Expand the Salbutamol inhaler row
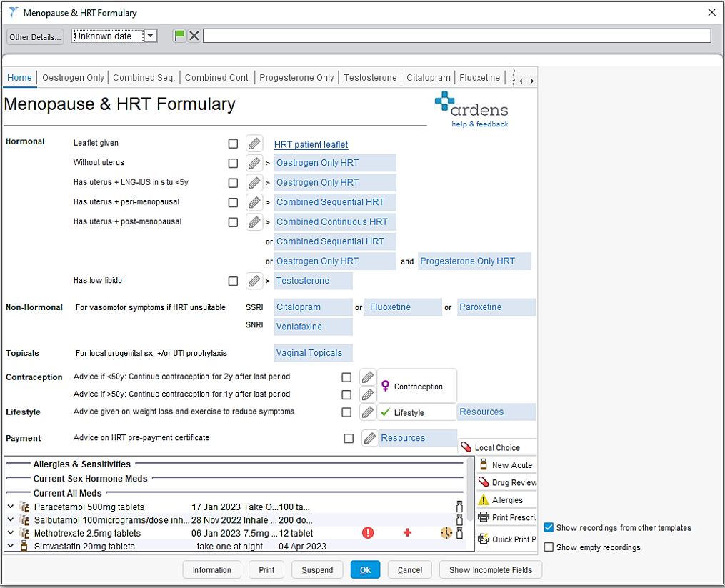This screenshot has height=588, width=725. 11,520
